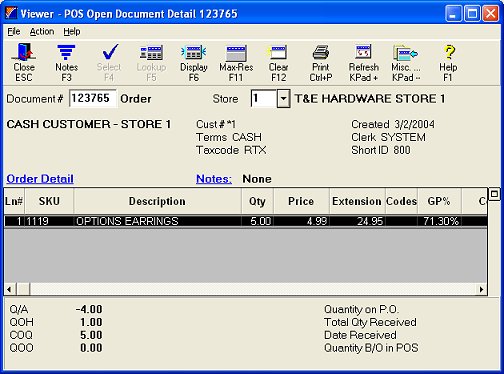Open the Help menu in the menu bar
This screenshot has width=504, height=374.
click(72, 32)
